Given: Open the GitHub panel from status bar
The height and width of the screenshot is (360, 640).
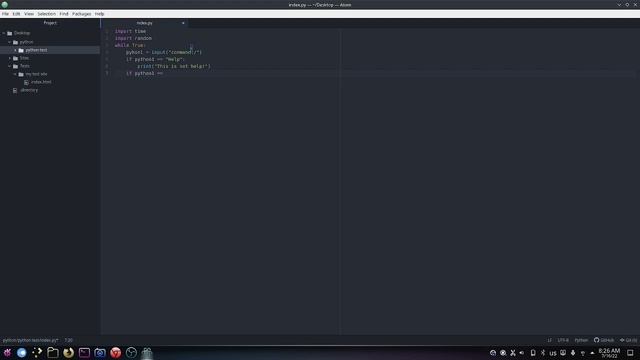Looking at the screenshot, I should coord(604,340).
